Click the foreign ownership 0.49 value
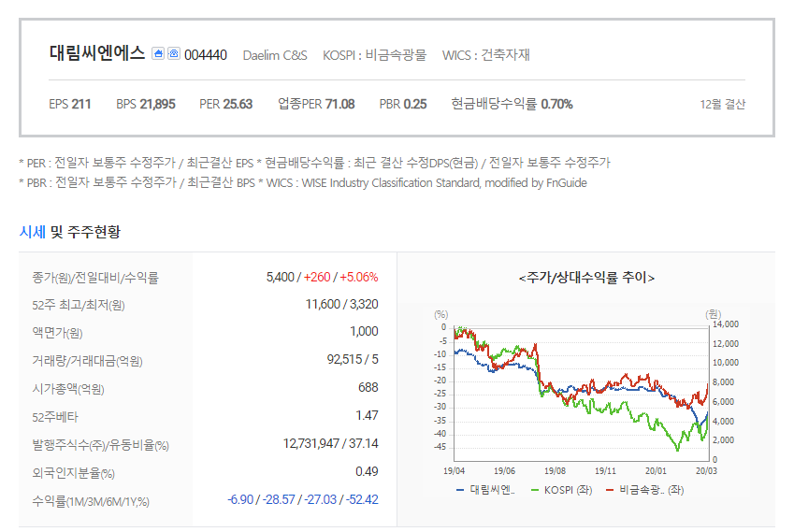Screen dimensions: 794x532 tap(367, 471)
